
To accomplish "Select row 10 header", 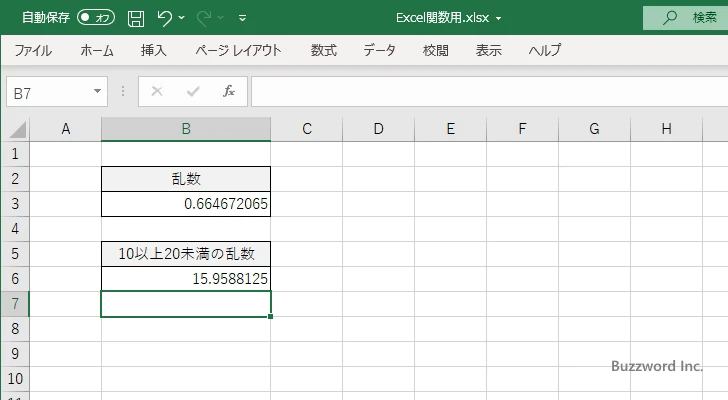I will tap(15, 379).
